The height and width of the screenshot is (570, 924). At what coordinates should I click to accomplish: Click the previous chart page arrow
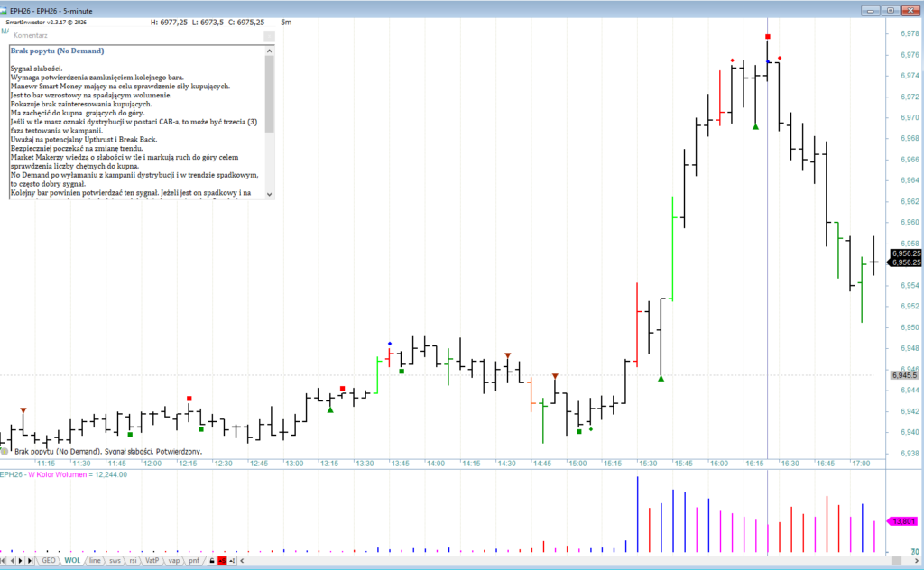point(13,561)
